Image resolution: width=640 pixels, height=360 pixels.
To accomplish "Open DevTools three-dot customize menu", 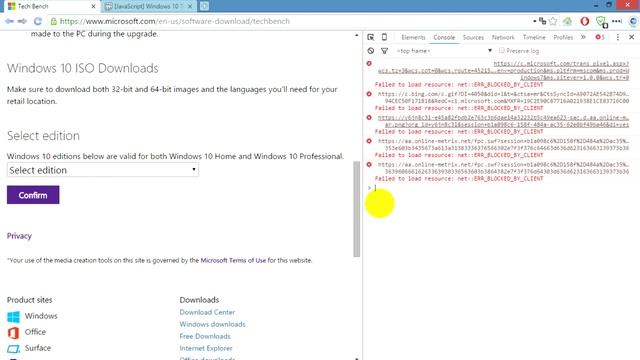I will (x=618, y=37).
